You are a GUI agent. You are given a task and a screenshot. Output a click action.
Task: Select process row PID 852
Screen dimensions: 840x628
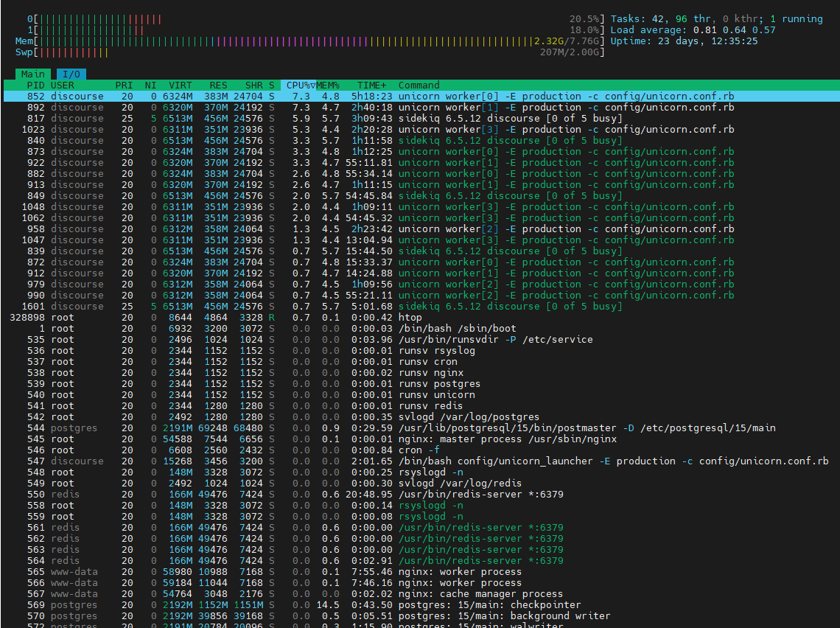(x=420, y=97)
